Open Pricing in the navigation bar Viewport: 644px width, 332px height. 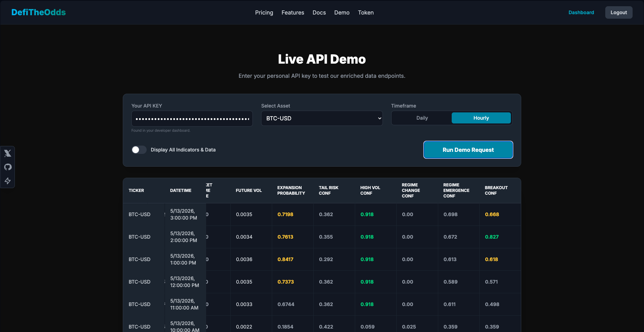pos(264,12)
